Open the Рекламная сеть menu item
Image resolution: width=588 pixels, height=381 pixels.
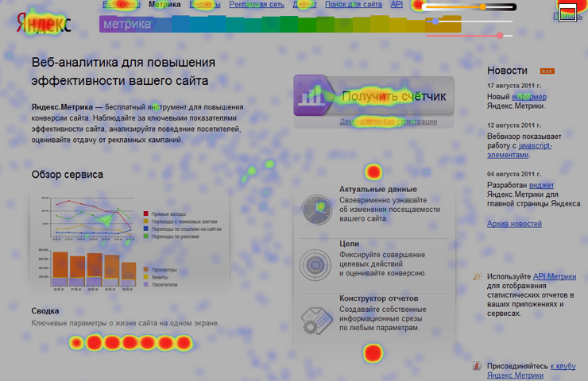pyautogui.click(x=257, y=5)
